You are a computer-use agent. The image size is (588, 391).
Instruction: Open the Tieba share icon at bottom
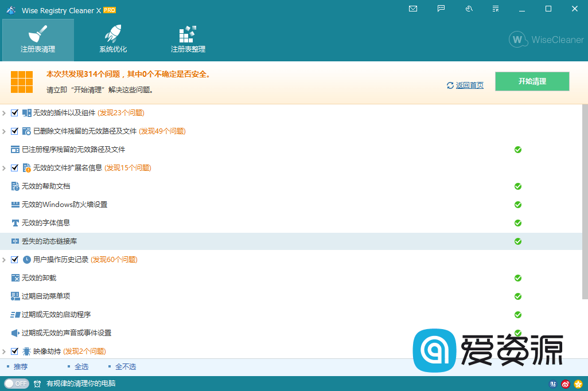pyautogui.click(x=554, y=384)
